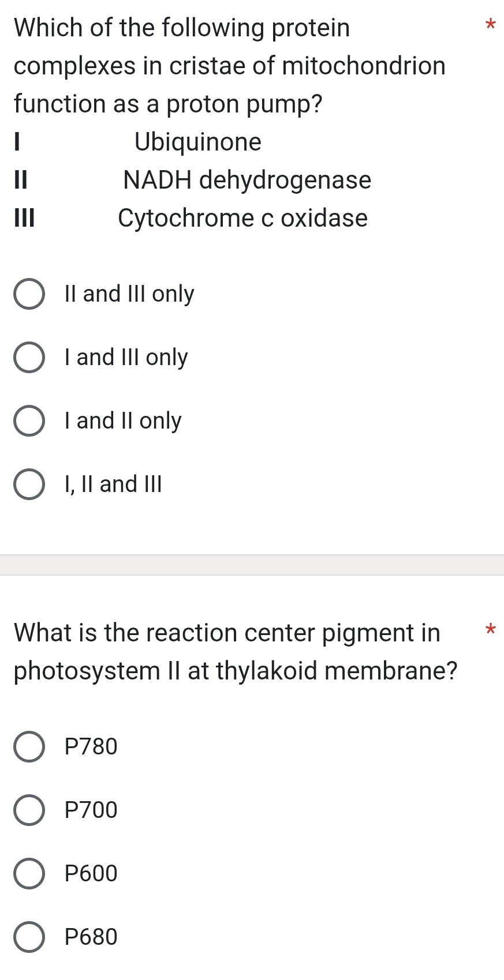Click the circle beside P700
Viewport: 504px width, 980px height.
[x=29, y=810]
